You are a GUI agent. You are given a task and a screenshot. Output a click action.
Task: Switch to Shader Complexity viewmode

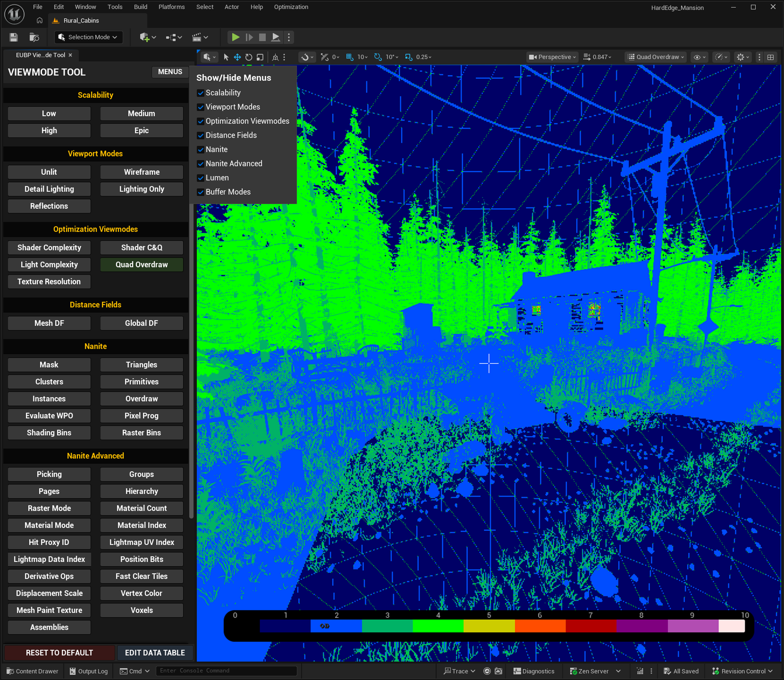pyautogui.click(x=49, y=247)
